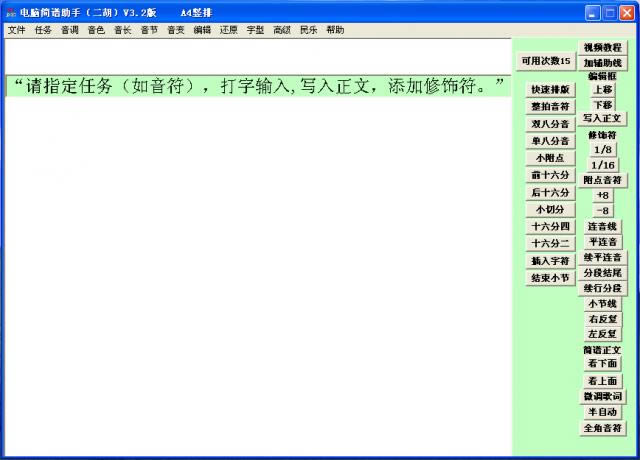Screen dimensions: 640x460
Task: Add a 连音线 slur line
Action: [x=603, y=227]
